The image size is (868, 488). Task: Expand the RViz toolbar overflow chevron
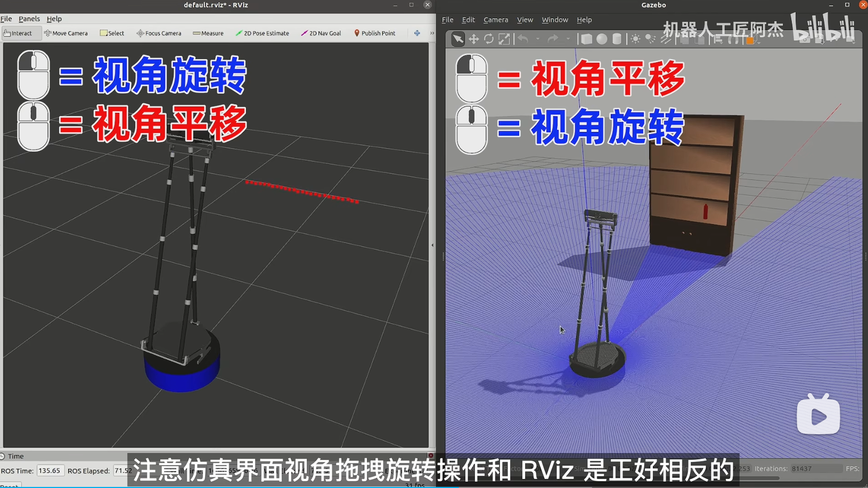coord(432,33)
